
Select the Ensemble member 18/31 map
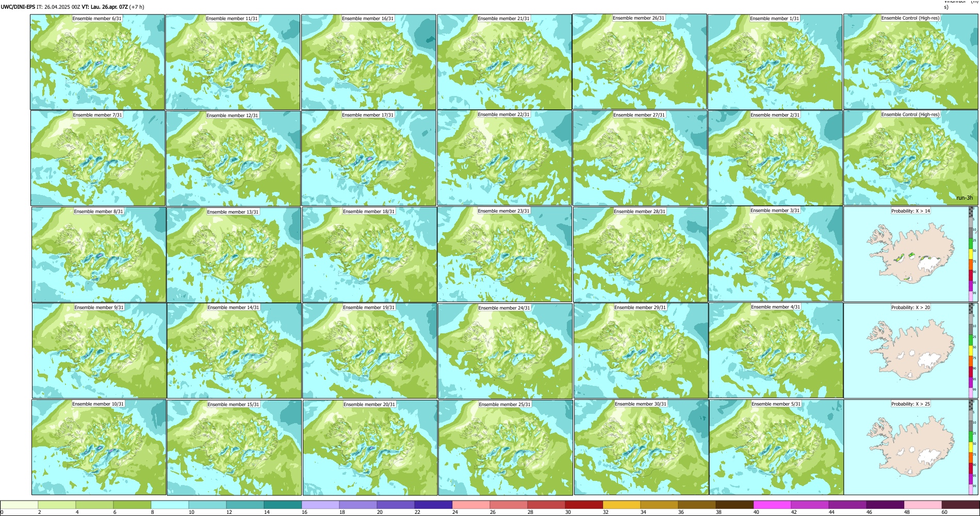369,255
